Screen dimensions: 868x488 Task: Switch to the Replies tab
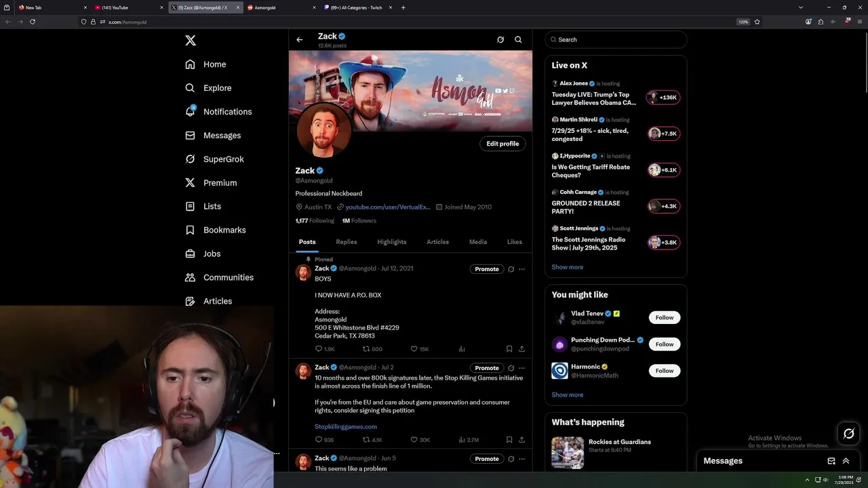pos(347,242)
